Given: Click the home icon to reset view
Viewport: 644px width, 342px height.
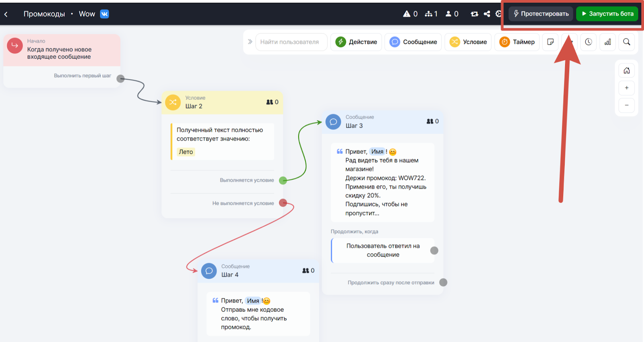Looking at the screenshot, I should click(x=627, y=71).
